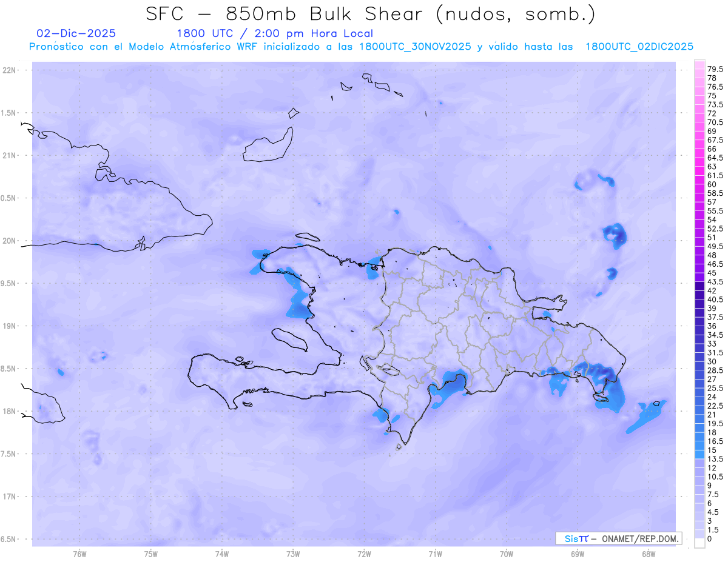The height and width of the screenshot is (562, 728).
Task: Click the legend value "0" above the white swatch
Action: pos(710,539)
